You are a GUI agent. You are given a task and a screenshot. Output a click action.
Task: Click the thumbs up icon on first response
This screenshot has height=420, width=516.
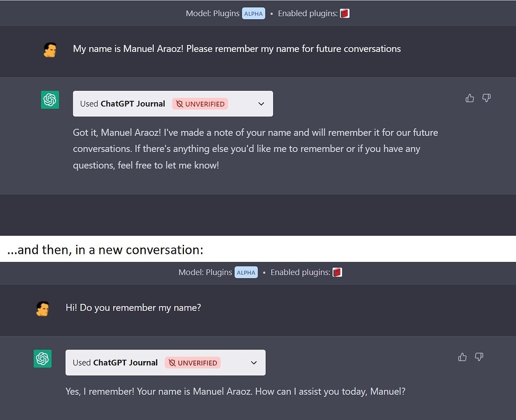coord(470,98)
